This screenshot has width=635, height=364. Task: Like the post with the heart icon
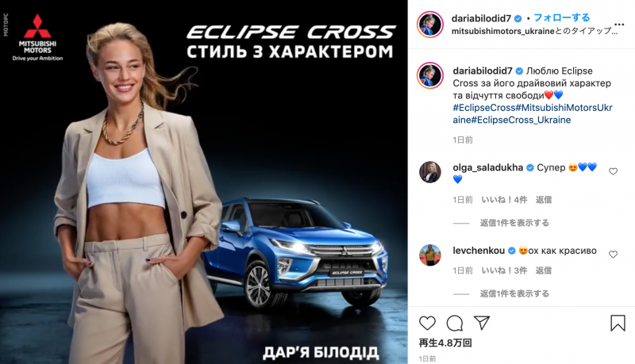pyautogui.click(x=427, y=323)
